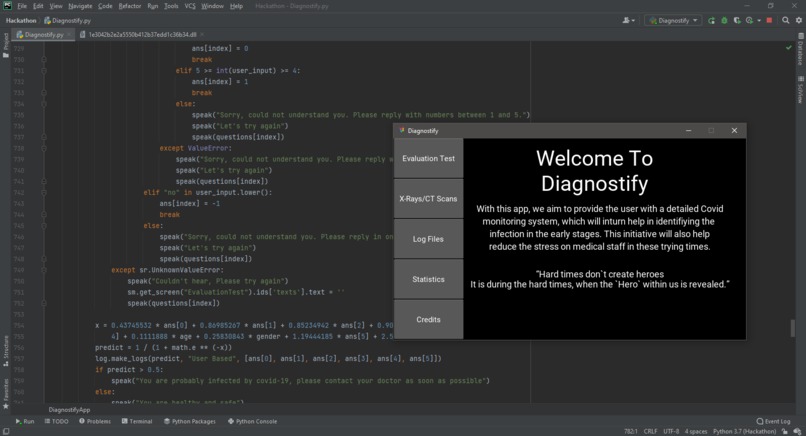Open the Help menu
This screenshot has height=436, width=806.
click(236, 6)
